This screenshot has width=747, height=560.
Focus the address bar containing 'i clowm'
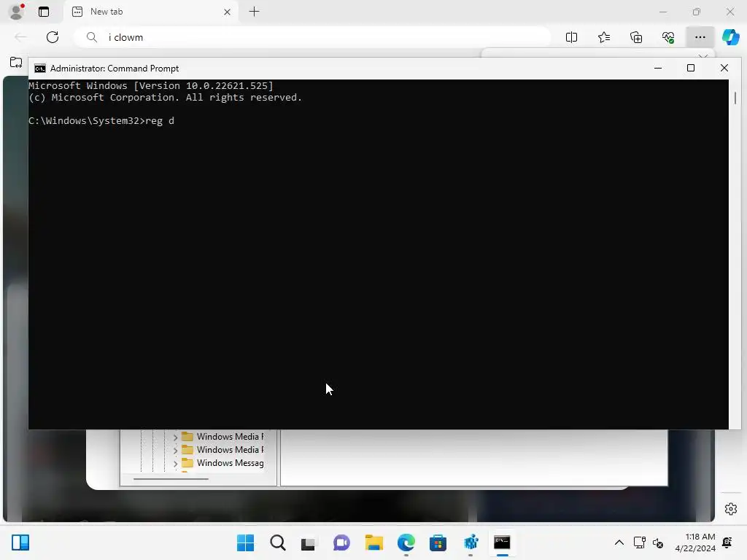point(312,37)
